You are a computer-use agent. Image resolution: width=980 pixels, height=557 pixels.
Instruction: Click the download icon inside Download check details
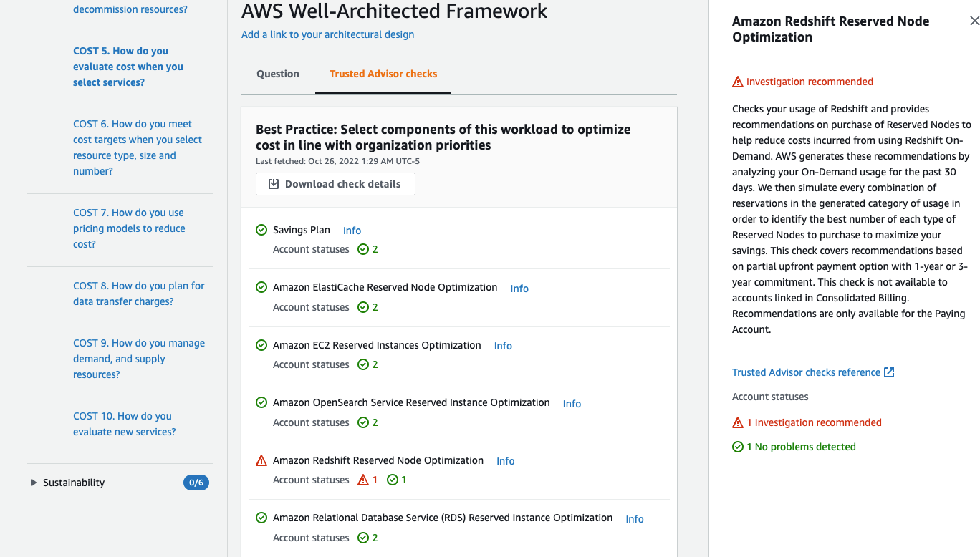point(273,184)
